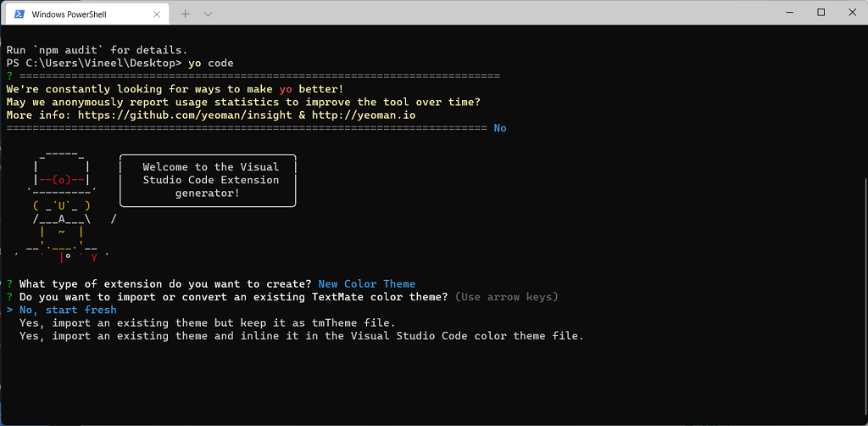Click the PowerShell icon in the tab
Screen dimensions: 868x426
pyautogui.click(x=18, y=14)
